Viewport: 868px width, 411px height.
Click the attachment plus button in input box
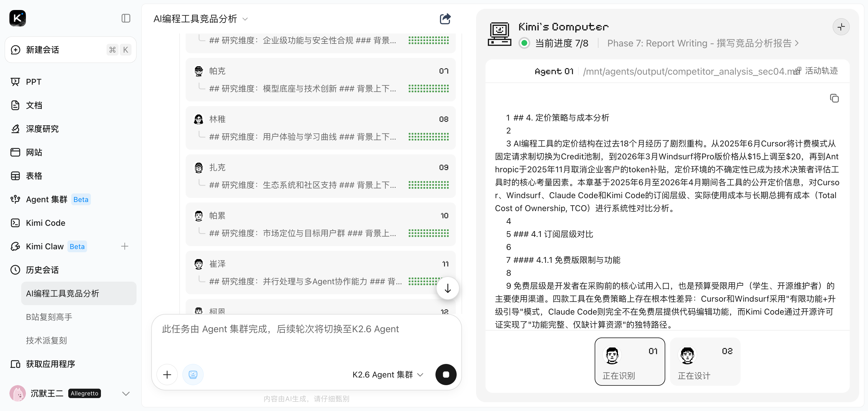[x=167, y=374]
